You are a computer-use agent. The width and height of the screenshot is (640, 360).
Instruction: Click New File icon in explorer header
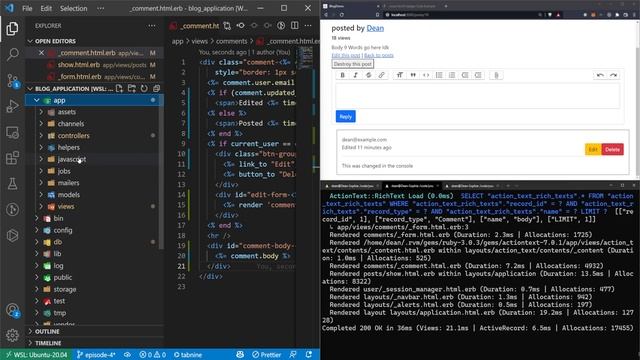pyautogui.click(x=119, y=89)
